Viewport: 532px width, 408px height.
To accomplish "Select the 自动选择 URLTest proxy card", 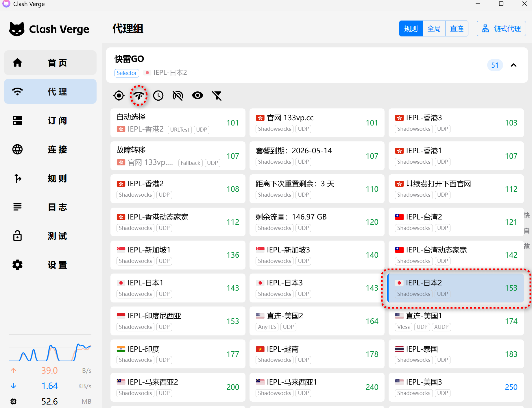I will tap(178, 123).
